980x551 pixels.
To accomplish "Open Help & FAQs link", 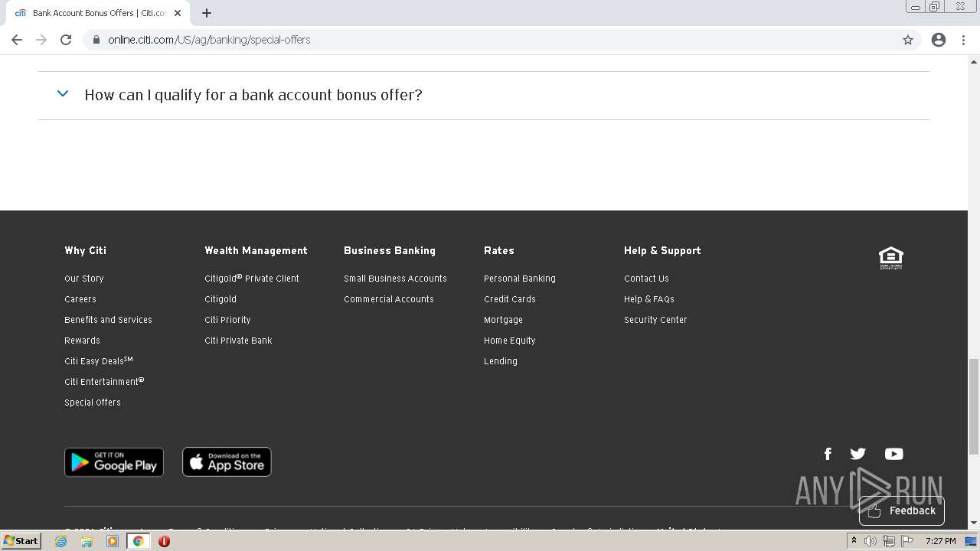I will click(x=649, y=299).
